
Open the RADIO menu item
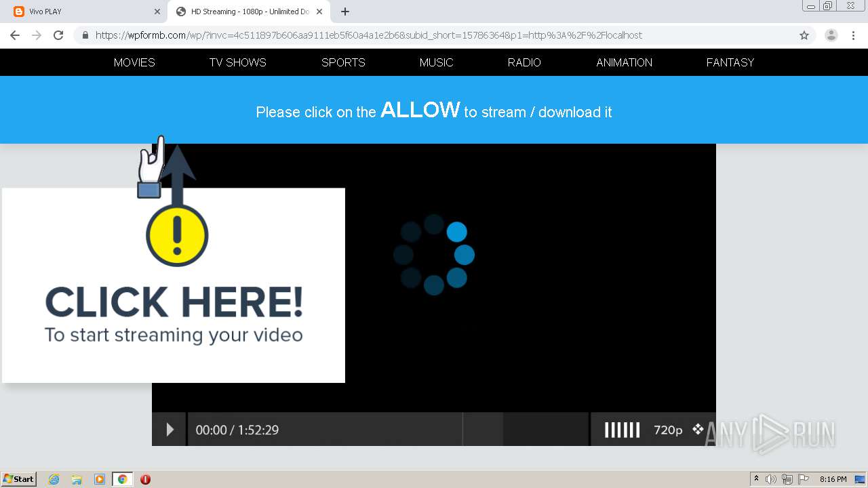[524, 62]
